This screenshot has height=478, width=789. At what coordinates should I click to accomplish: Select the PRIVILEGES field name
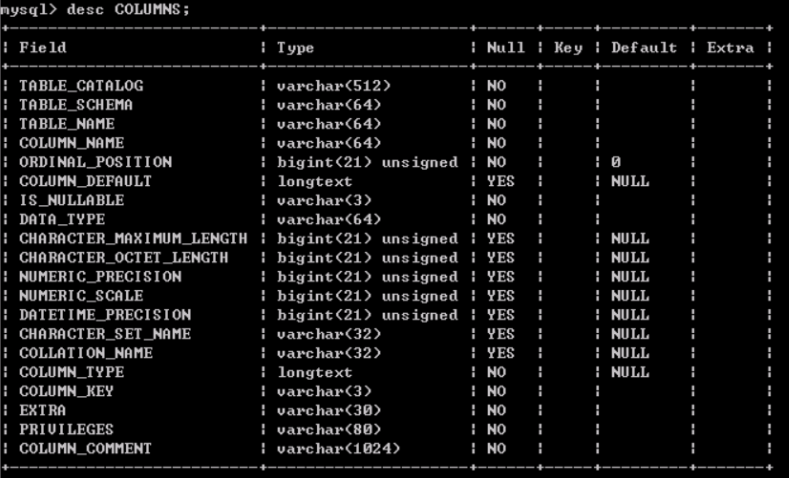tap(66, 430)
